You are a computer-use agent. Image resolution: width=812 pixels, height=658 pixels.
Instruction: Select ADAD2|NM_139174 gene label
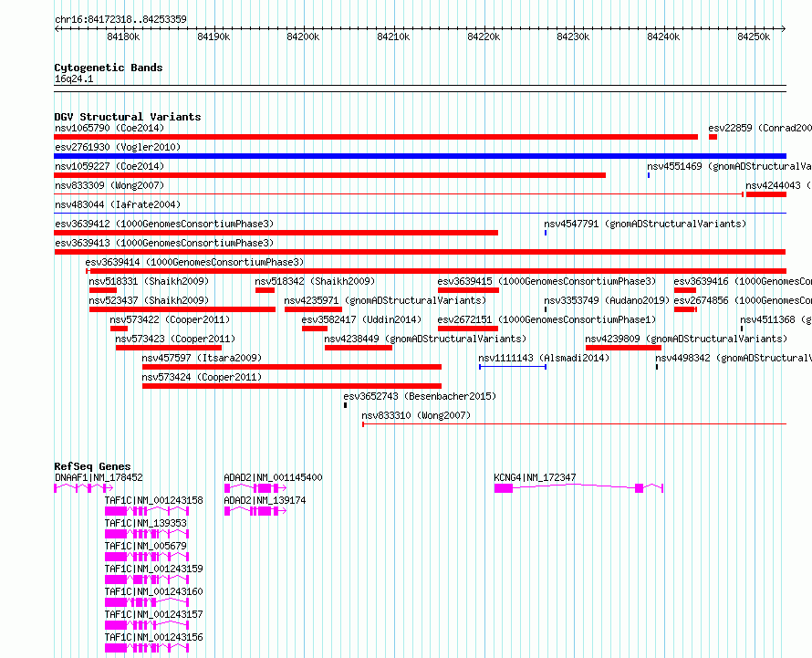pos(265,500)
